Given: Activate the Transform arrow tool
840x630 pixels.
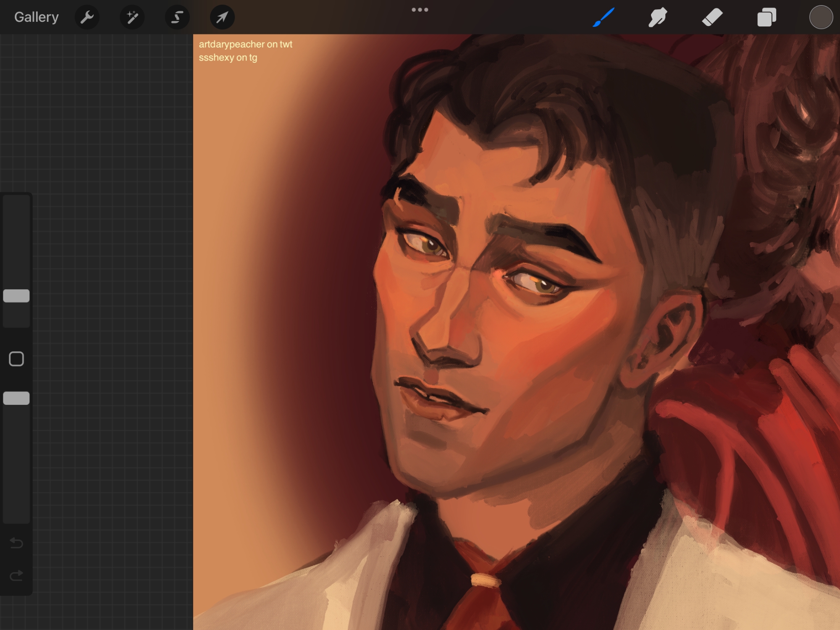Looking at the screenshot, I should (222, 17).
